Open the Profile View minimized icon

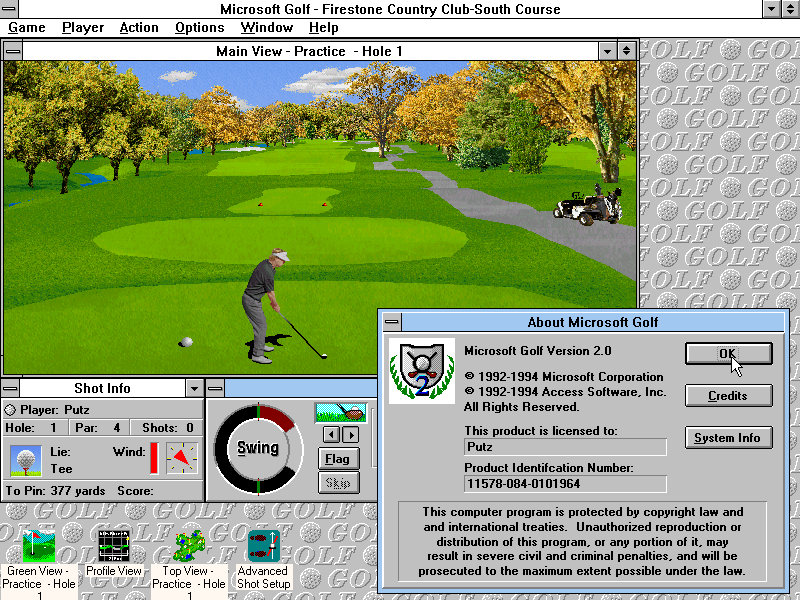coord(114,546)
